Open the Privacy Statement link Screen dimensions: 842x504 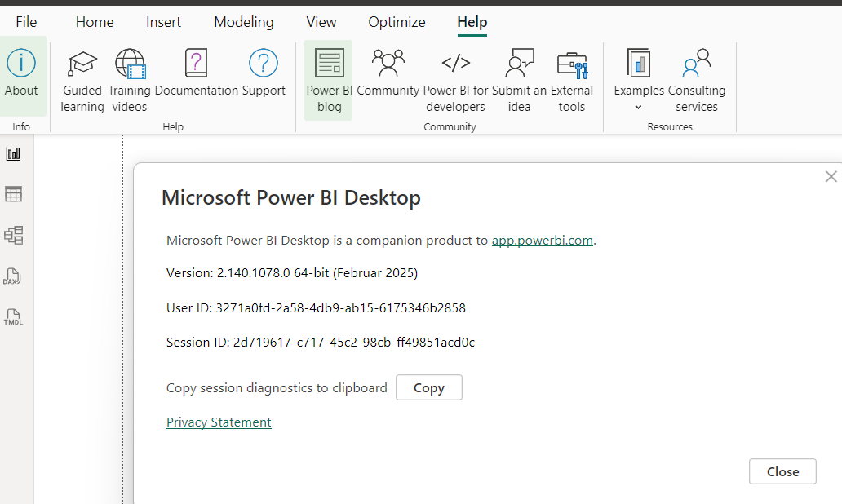click(219, 422)
